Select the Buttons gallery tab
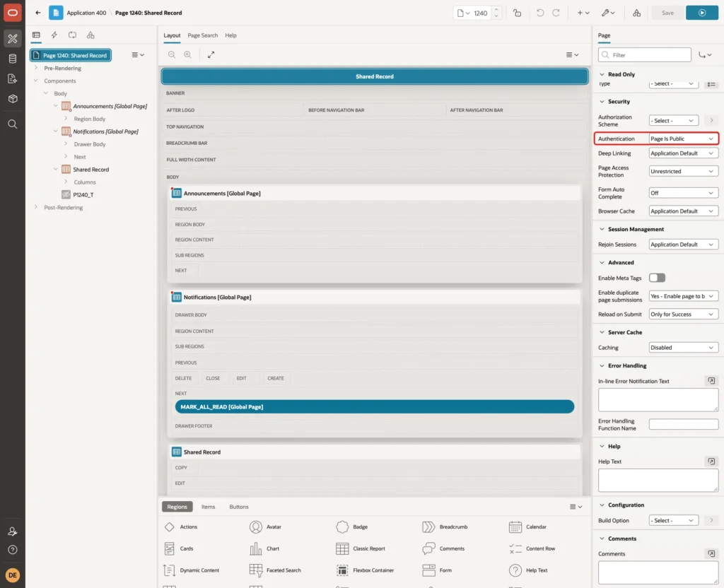The height and width of the screenshot is (588, 724). pos(239,507)
